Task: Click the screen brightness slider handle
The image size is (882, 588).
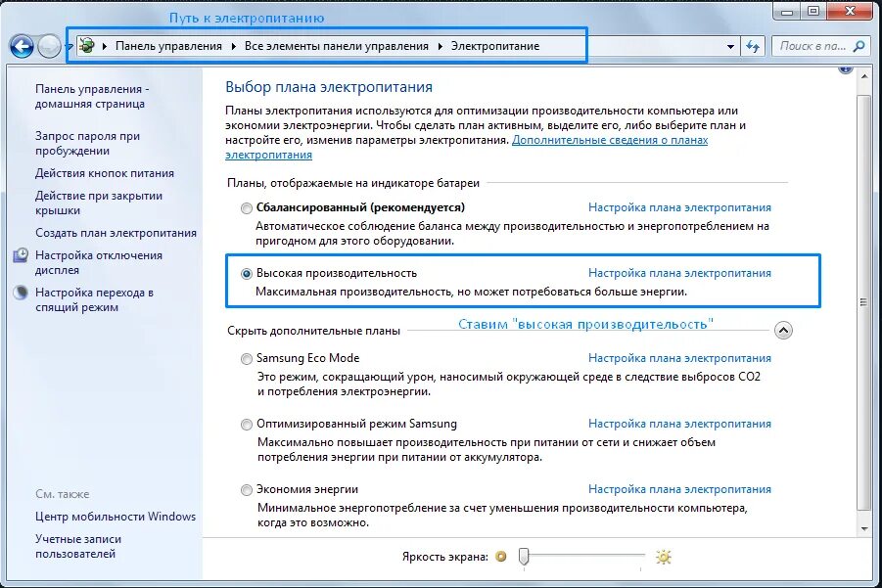Action: click(524, 556)
